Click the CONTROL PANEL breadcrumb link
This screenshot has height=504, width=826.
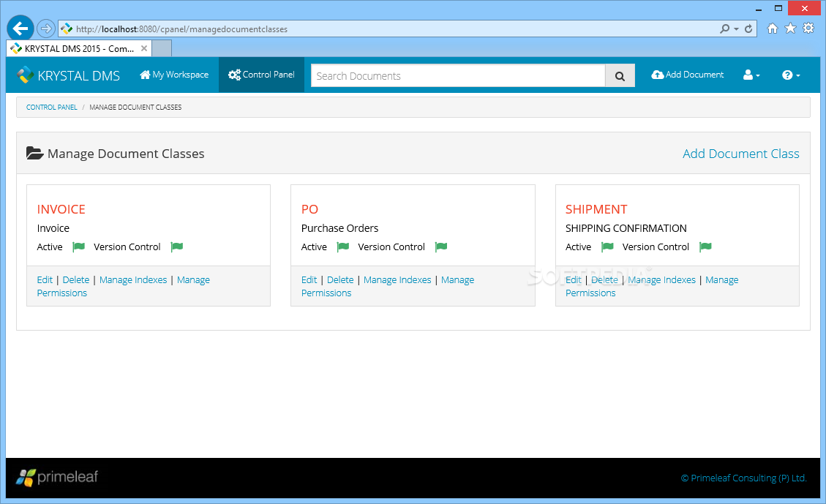point(52,107)
